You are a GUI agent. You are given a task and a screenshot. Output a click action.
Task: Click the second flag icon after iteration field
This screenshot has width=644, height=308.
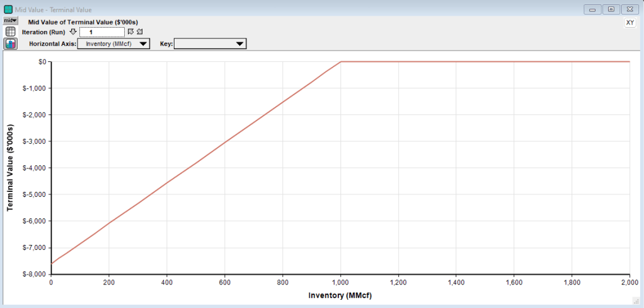(139, 32)
